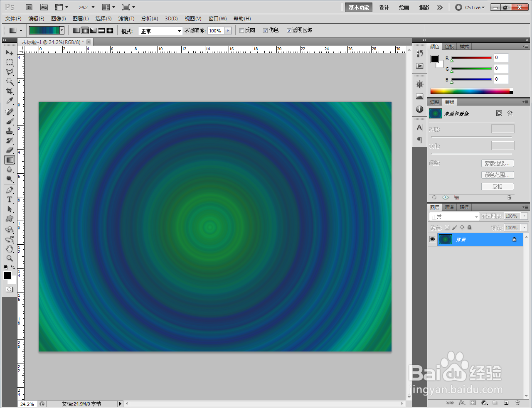Open the History panel icon
This screenshot has width=532, height=408.
coord(420,53)
